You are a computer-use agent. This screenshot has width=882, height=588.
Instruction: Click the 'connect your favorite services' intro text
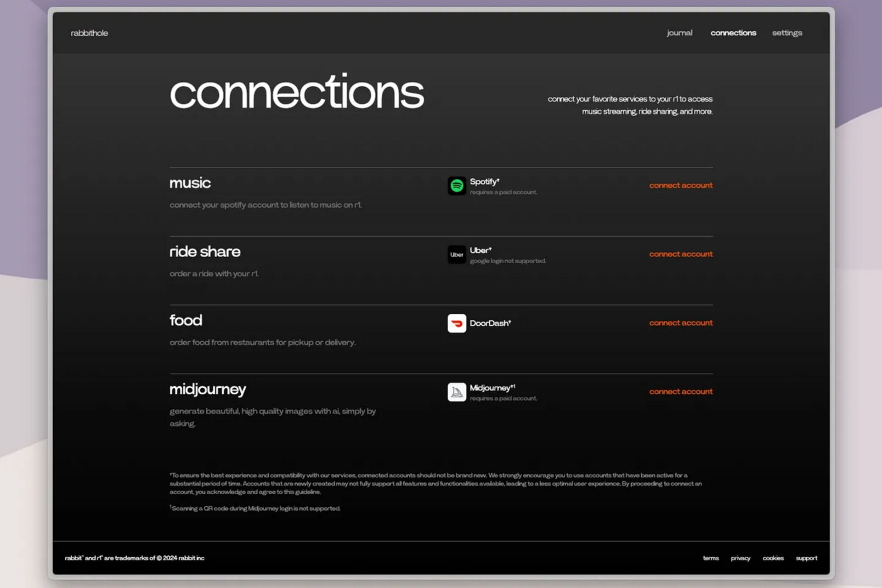(630, 105)
